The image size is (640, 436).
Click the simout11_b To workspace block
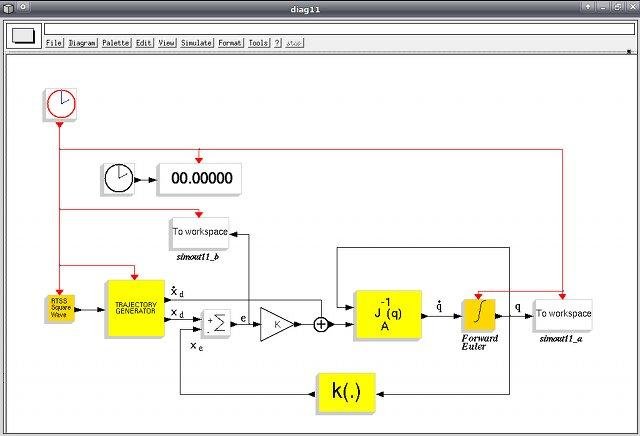pos(199,232)
